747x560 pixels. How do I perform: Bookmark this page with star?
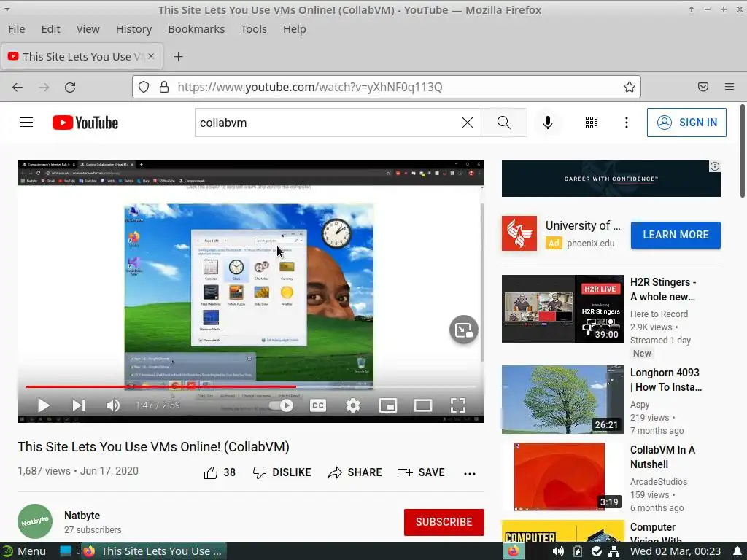pos(629,87)
